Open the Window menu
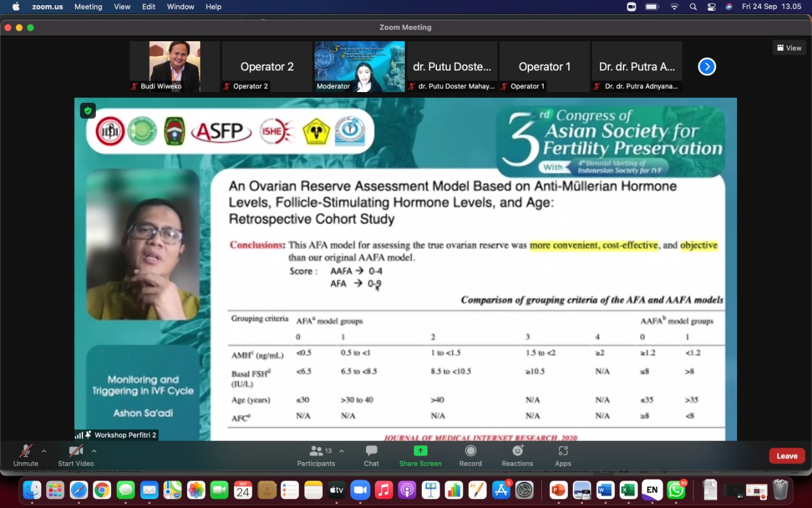Screen dimensions: 812x508 point(180,7)
